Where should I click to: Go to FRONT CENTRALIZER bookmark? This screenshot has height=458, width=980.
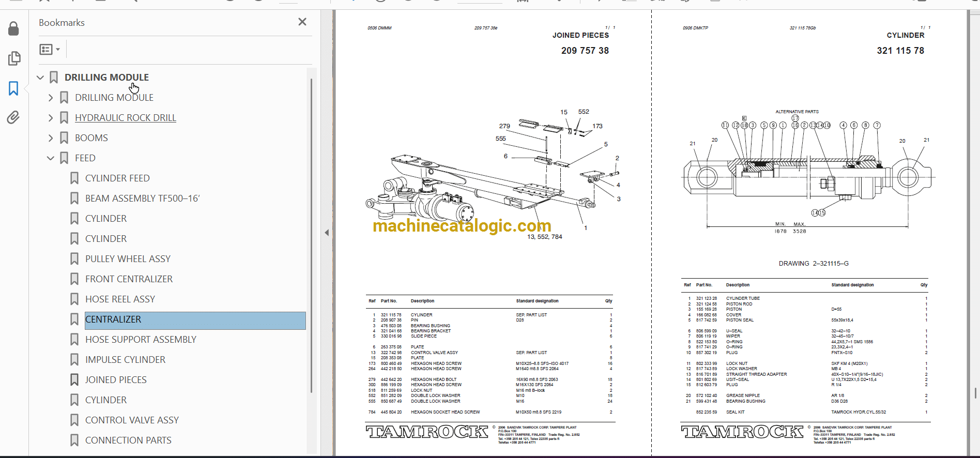point(129,279)
